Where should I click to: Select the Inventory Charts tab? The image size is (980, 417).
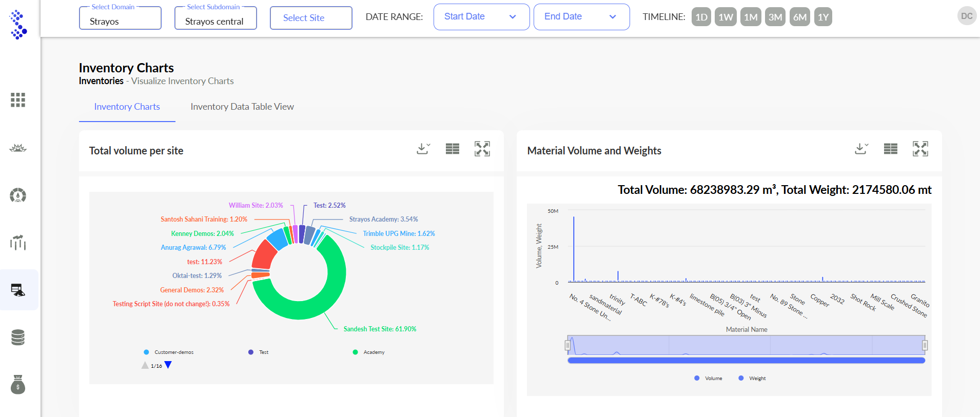[x=127, y=107]
